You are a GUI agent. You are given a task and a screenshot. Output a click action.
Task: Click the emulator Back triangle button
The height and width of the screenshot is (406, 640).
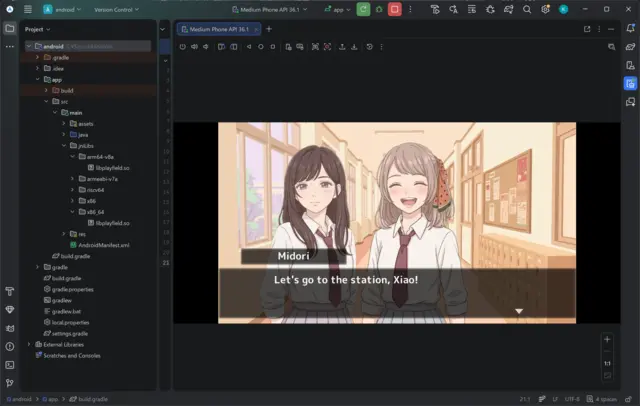pyautogui.click(x=249, y=47)
